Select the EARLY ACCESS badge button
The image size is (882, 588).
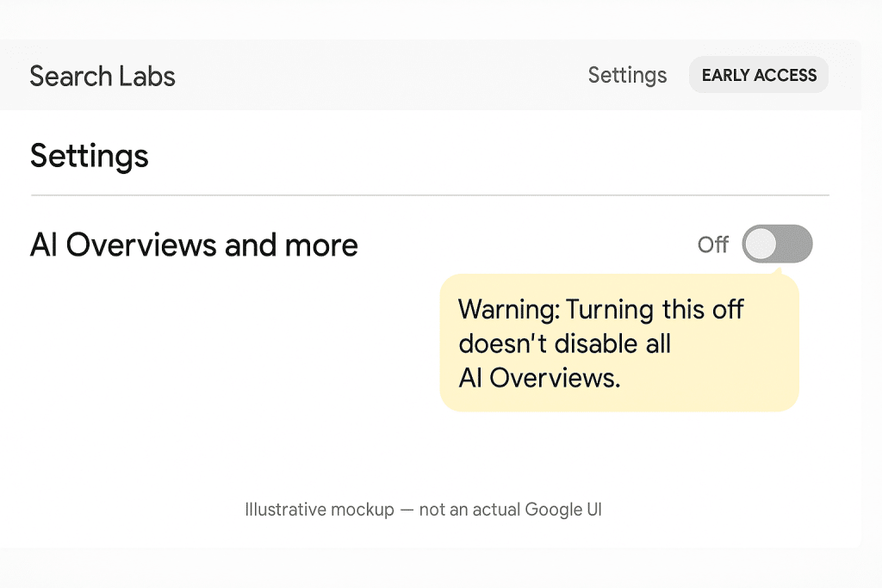tap(758, 74)
